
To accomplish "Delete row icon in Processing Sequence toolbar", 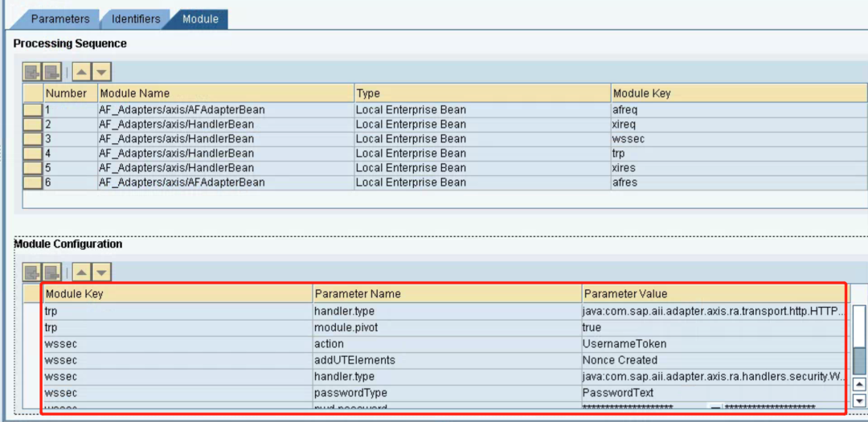I will coord(52,72).
